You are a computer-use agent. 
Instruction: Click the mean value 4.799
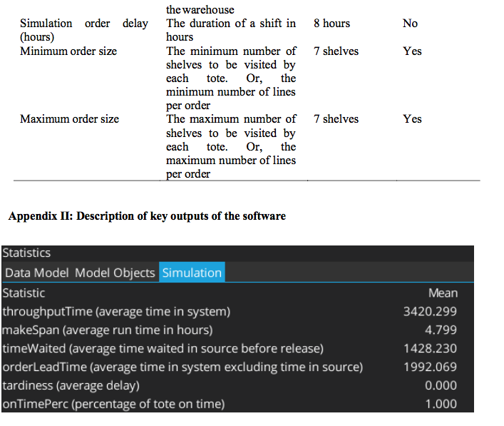pos(441,330)
